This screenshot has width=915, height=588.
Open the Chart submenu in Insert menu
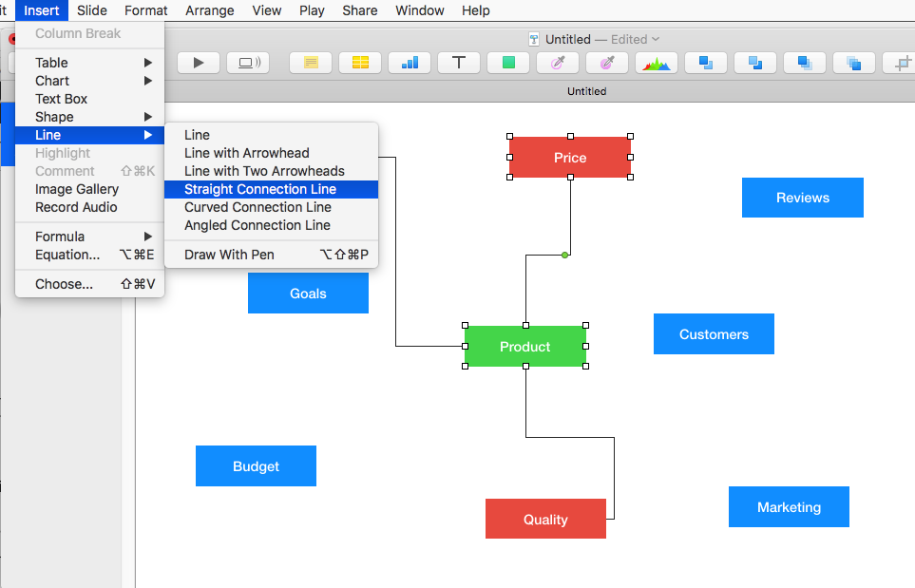89,81
